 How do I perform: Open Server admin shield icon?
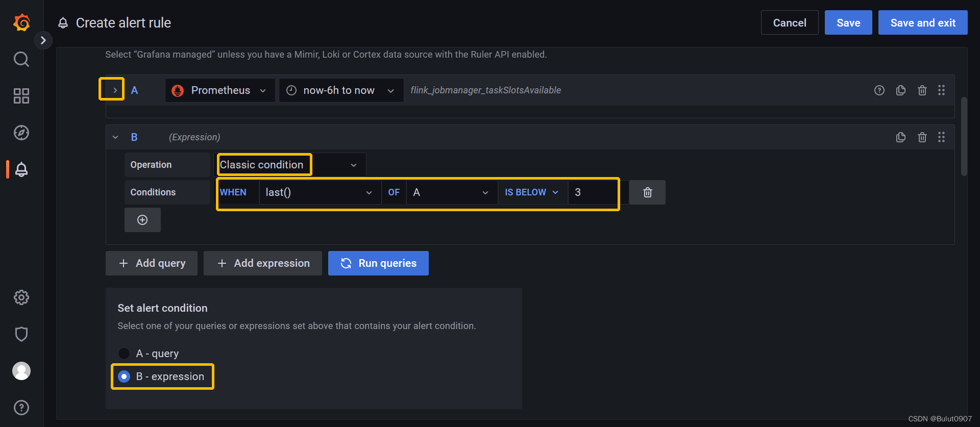[x=21, y=334]
